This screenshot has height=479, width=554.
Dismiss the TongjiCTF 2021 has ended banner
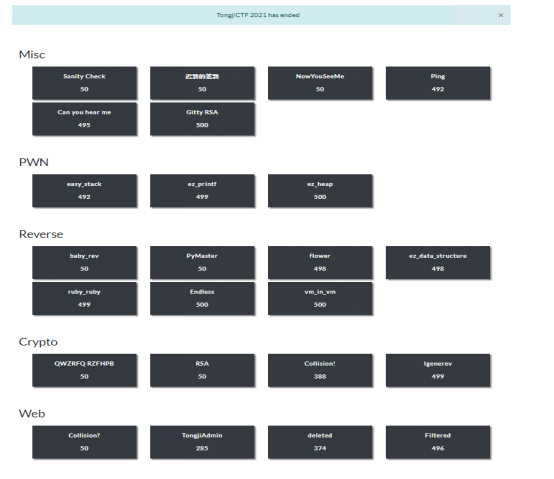pyautogui.click(x=500, y=15)
